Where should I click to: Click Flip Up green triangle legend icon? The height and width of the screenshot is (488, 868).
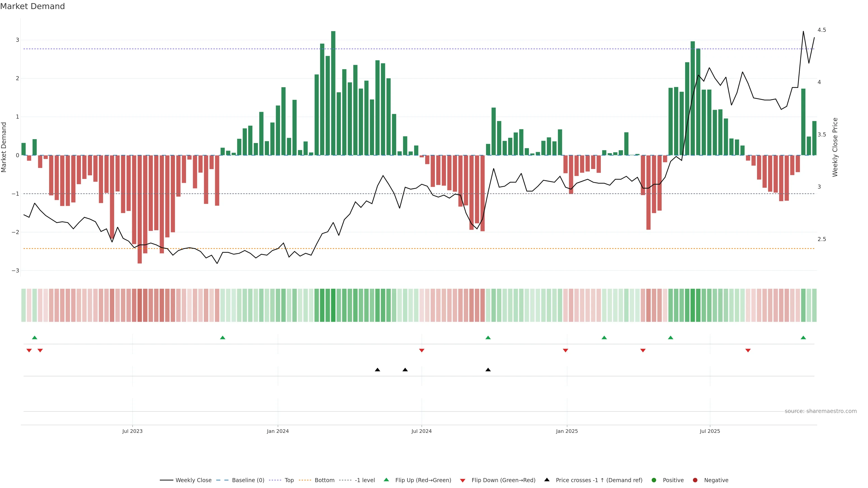pyautogui.click(x=387, y=480)
